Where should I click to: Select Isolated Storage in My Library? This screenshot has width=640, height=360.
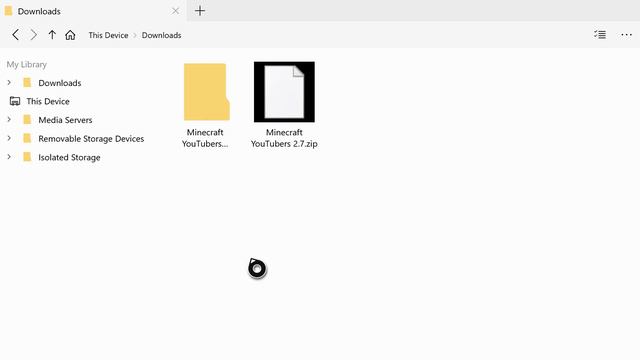[x=69, y=157]
